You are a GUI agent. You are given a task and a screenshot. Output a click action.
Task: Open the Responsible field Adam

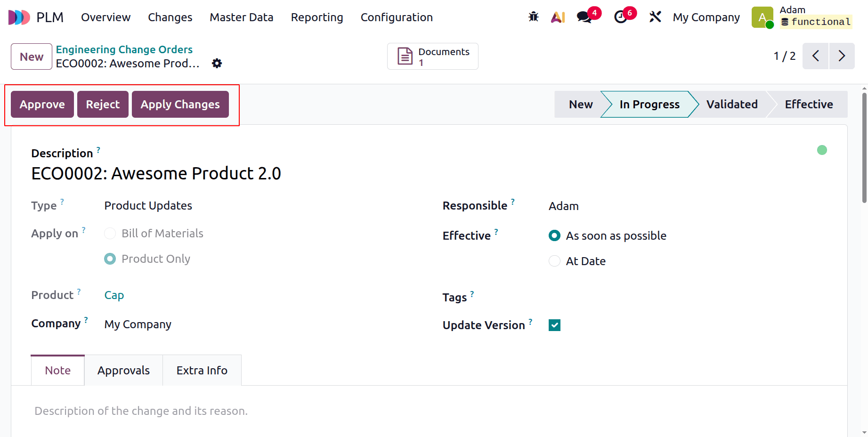tap(564, 206)
